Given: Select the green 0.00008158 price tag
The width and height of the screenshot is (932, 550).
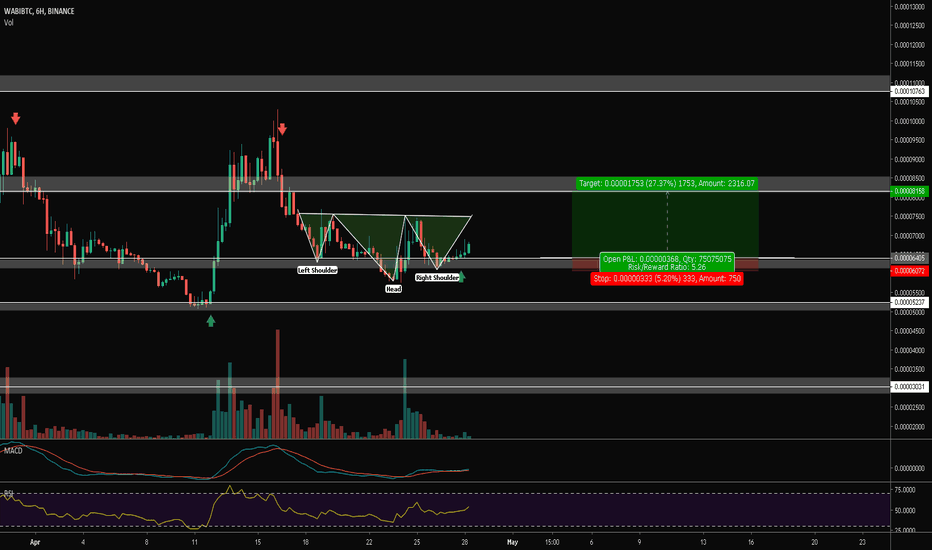Looking at the screenshot, I should click(910, 191).
